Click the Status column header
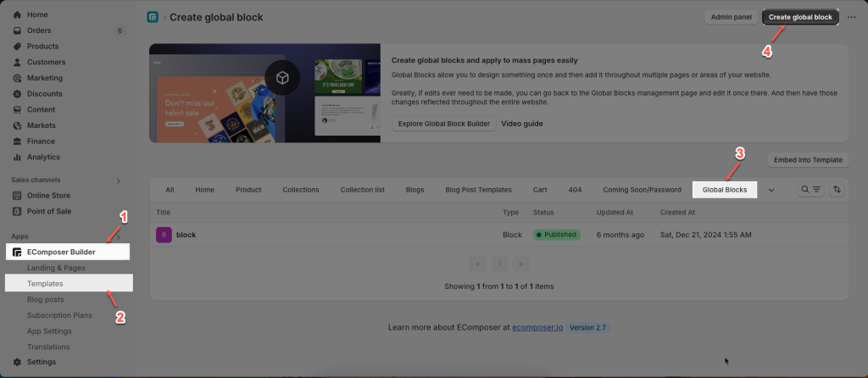 coord(543,213)
